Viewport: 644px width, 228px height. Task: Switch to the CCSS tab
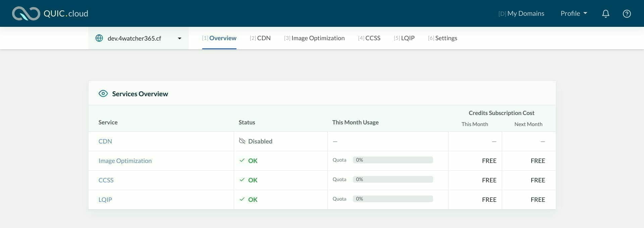tap(369, 38)
